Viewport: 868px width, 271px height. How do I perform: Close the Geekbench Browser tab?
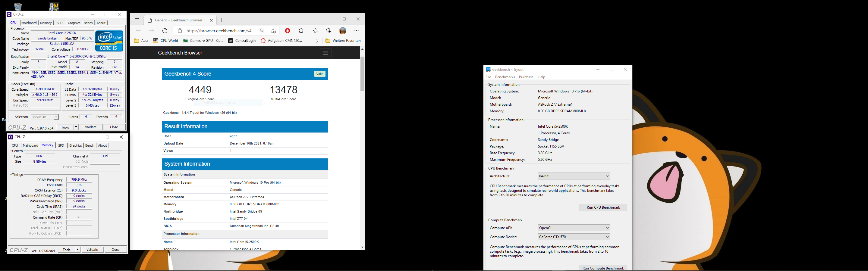coord(211,20)
